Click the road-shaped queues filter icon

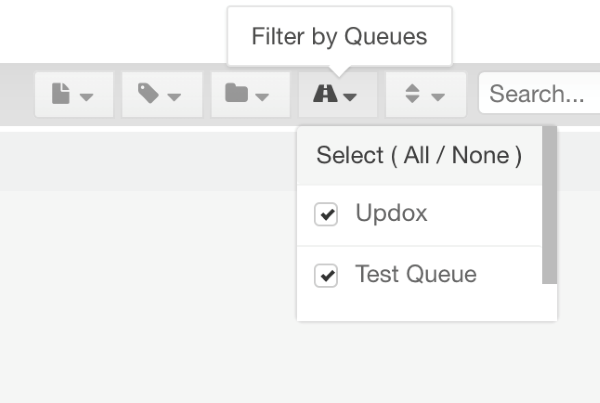326,94
